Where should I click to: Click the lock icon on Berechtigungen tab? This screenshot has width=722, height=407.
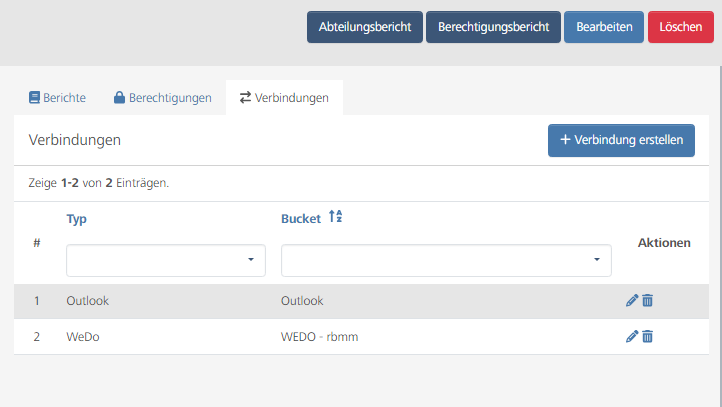coord(119,98)
